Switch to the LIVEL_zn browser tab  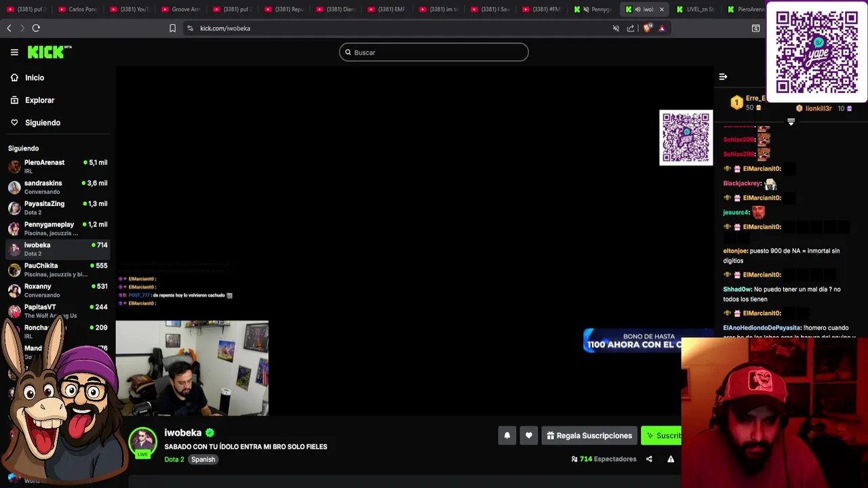(x=696, y=9)
